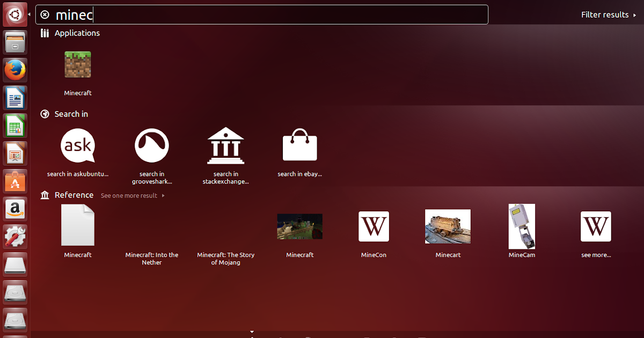The height and width of the screenshot is (338, 644).
Task: Select 'Minecraft: Into the Nether' result
Action: click(152, 259)
